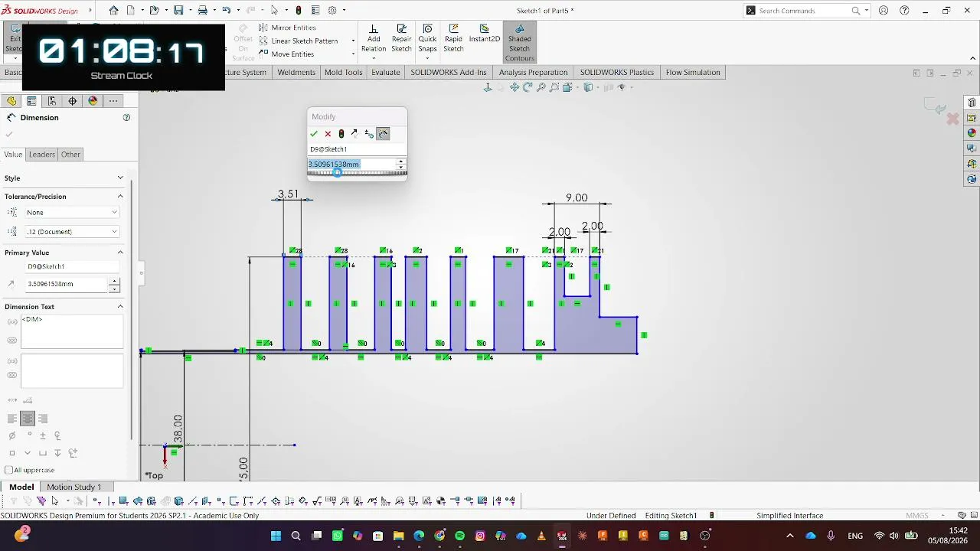Click the Repair Sketch tool
The width and height of the screenshot is (980, 551).
pyautogui.click(x=401, y=38)
